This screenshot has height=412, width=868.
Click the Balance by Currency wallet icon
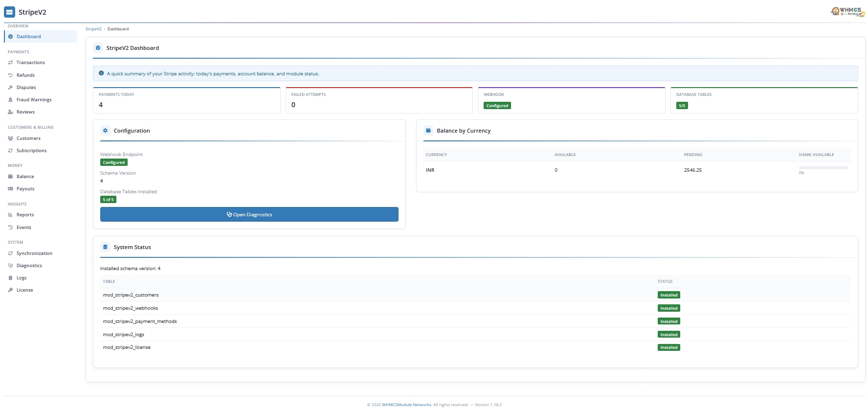428,131
